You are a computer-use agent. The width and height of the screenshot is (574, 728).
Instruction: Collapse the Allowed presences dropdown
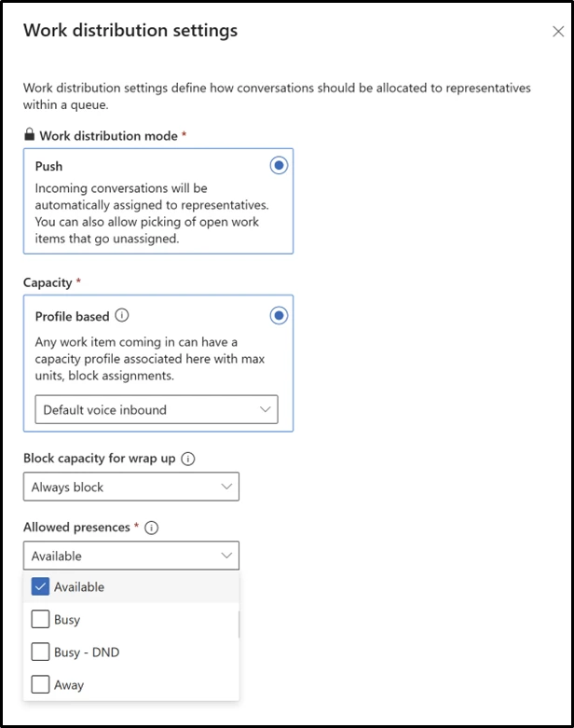pyautogui.click(x=130, y=556)
